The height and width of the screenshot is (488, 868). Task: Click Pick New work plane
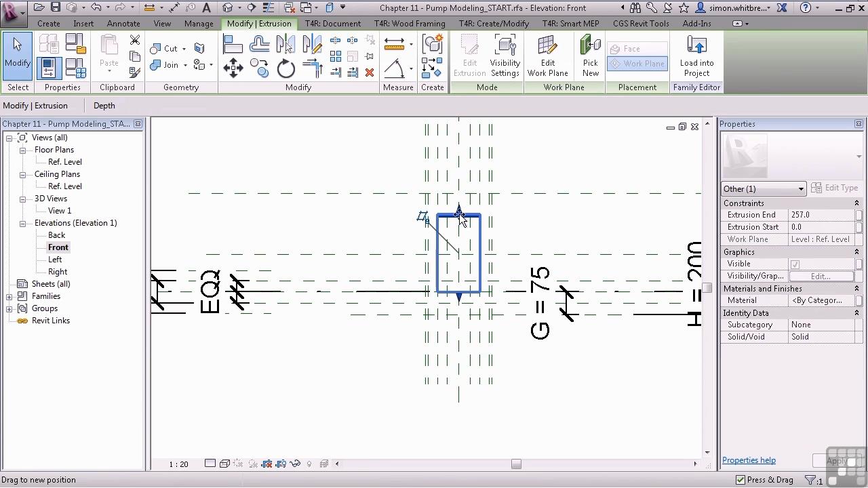[591, 56]
